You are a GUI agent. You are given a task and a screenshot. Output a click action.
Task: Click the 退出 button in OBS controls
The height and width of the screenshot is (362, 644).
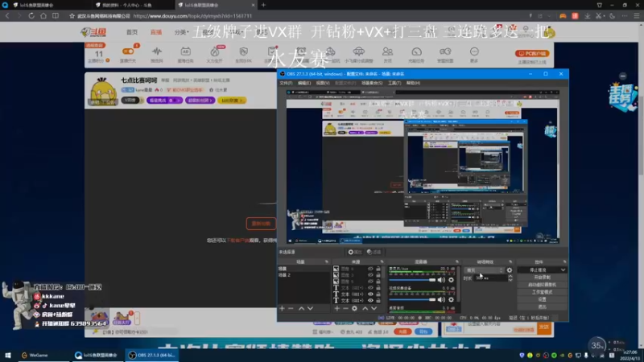542,306
